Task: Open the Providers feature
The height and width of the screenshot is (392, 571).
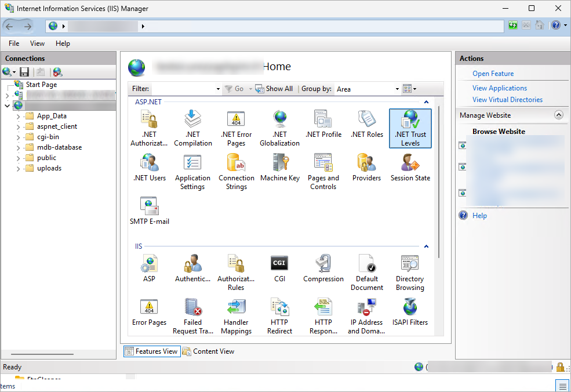Action: 367,167
